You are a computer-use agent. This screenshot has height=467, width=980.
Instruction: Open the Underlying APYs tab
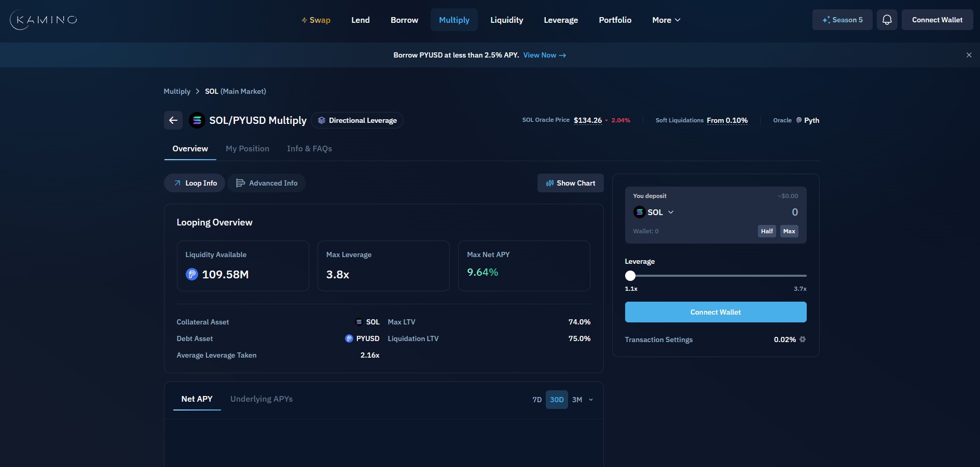[x=261, y=399]
